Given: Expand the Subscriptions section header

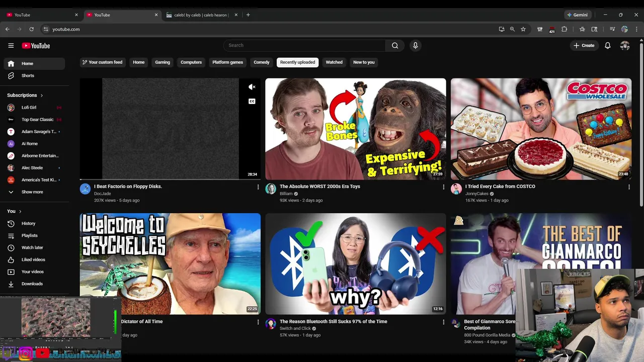Looking at the screenshot, I should [x=25, y=95].
